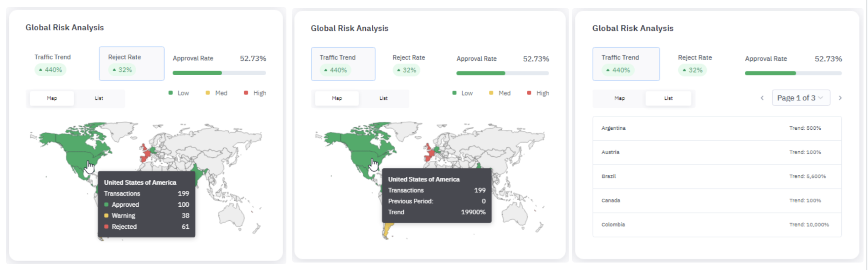Select the Colombia row showing 10,000% trend
Screen dimensions: 868x270
tap(717, 224)
